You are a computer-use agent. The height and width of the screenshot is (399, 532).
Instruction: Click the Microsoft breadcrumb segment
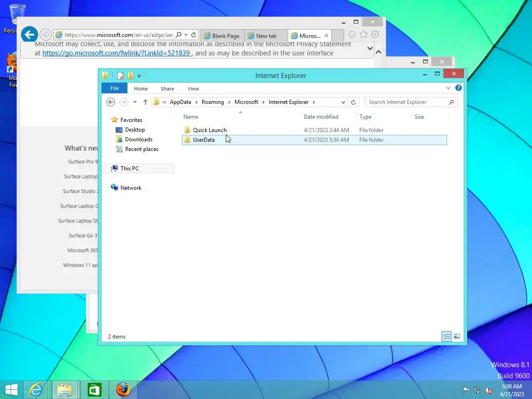click(x=246, y=102)
